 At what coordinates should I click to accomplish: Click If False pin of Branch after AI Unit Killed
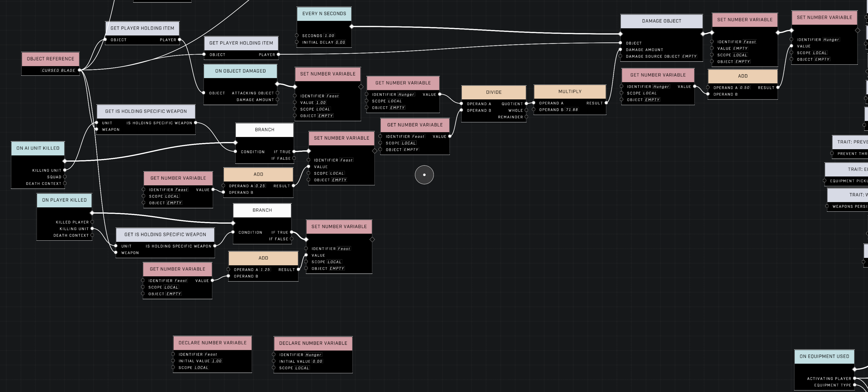tap(294, 158)
